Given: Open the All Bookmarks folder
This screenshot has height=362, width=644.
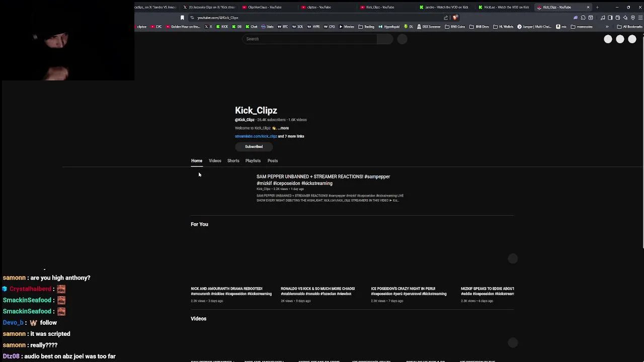Looking at the screenshot, I should pos(629,27).
